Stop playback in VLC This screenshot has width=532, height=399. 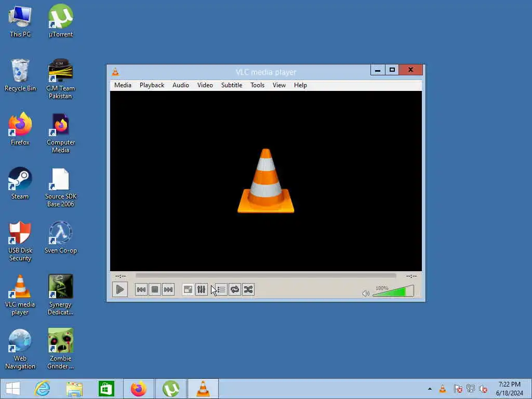155,289
